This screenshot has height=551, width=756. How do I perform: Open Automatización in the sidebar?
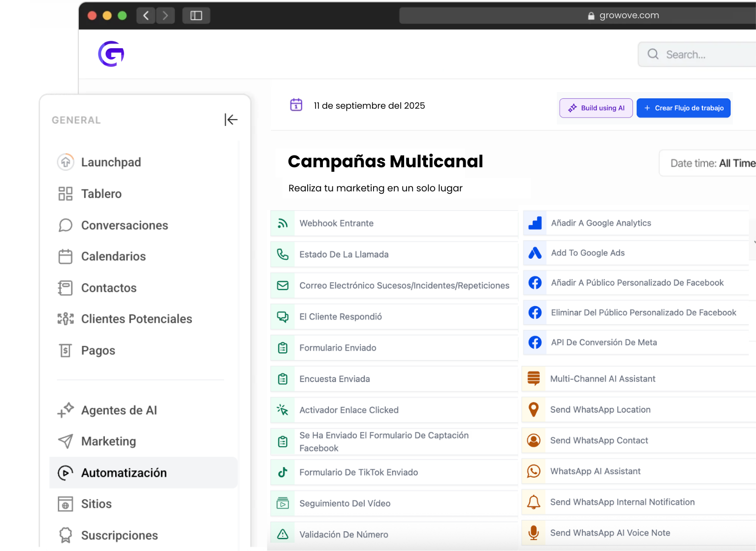tap(124, 473)
